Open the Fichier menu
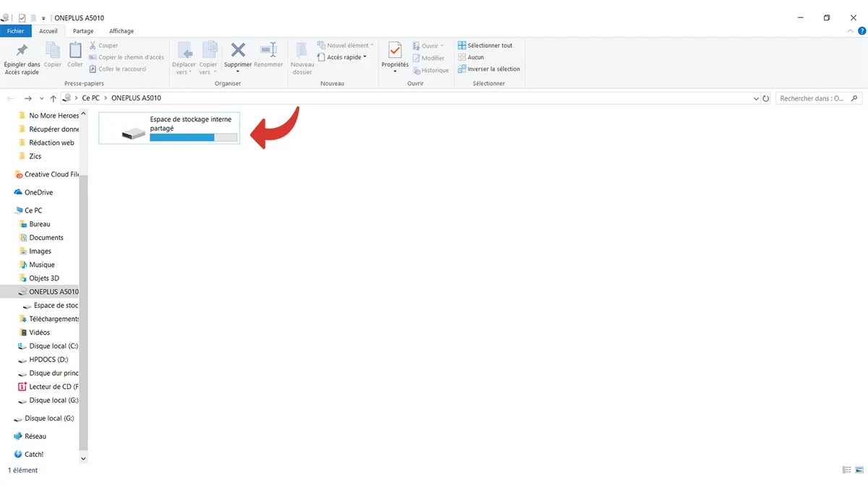This screenshot has height=488, width=868. tap(15, 31)
